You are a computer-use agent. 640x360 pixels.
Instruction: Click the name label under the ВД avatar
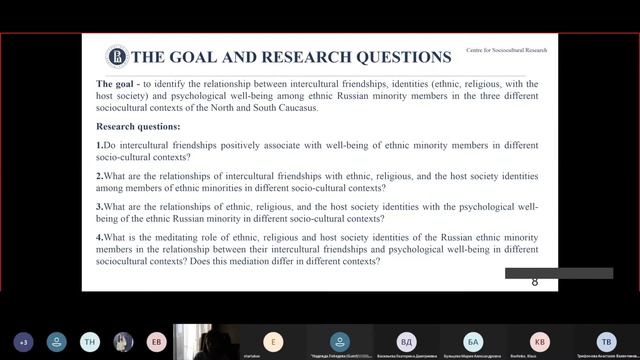(407, 356)
